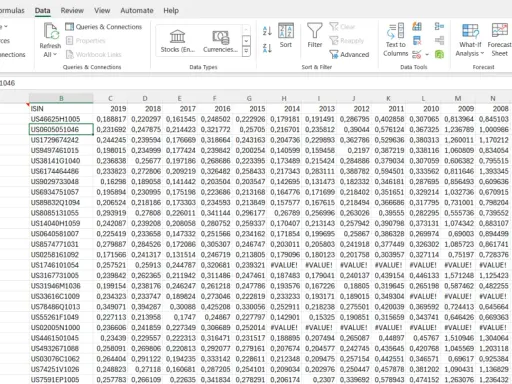Click the Refresh All icon
This screenshot has height=384, width=512.
point(50,31)
